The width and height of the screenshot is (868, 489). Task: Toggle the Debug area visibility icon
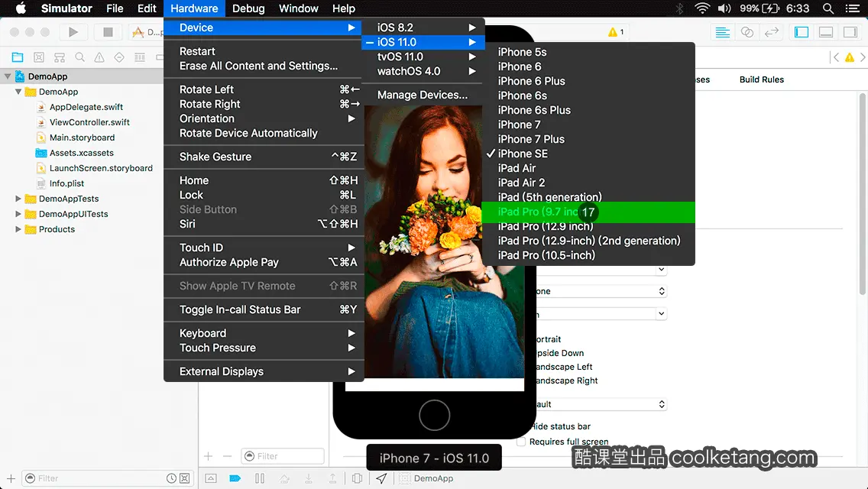[826, 32]
